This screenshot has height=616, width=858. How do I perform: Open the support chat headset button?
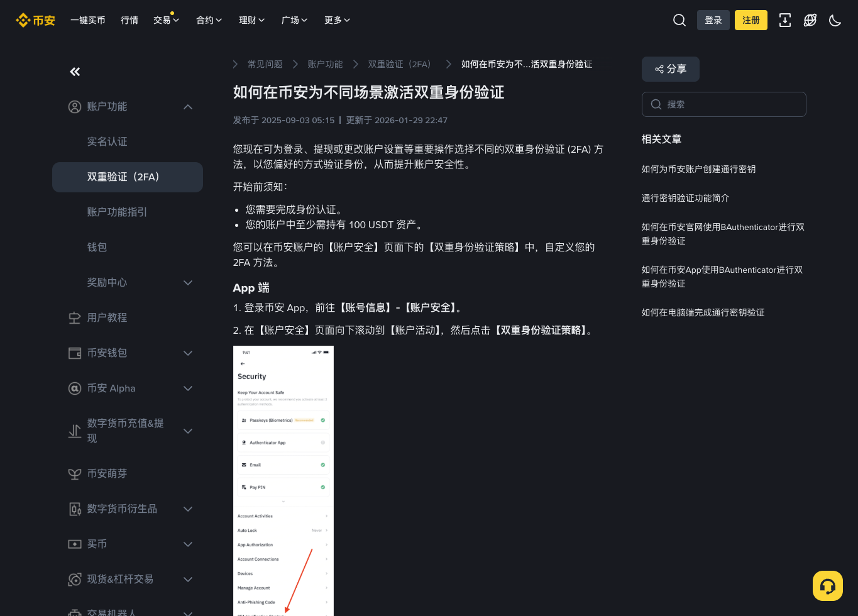click(x=828, y=586)
